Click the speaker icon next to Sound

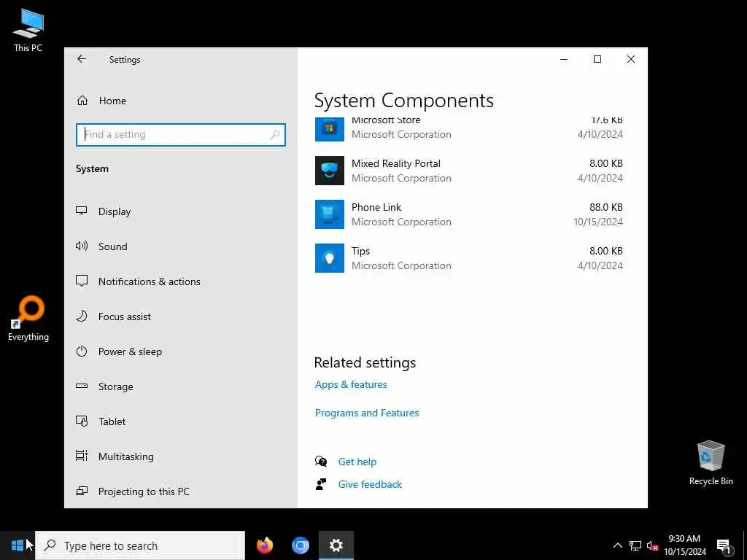pos(82,246)
